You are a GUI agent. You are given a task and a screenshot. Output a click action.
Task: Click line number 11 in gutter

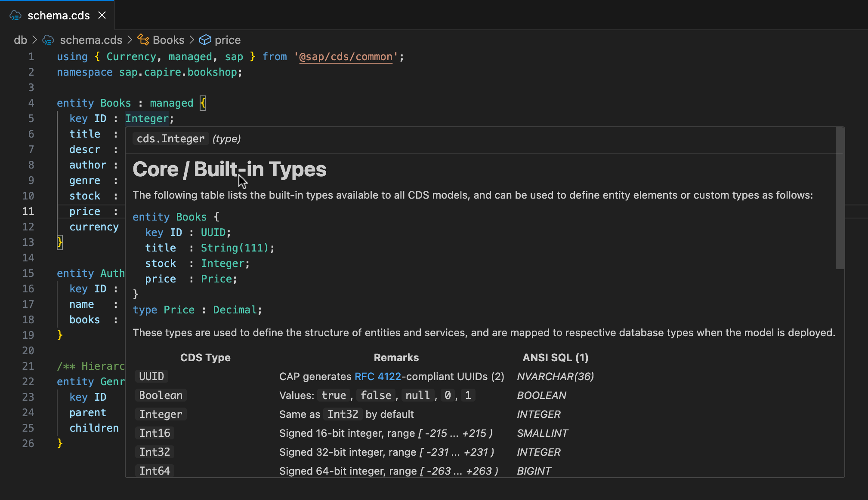pos(28,212)
